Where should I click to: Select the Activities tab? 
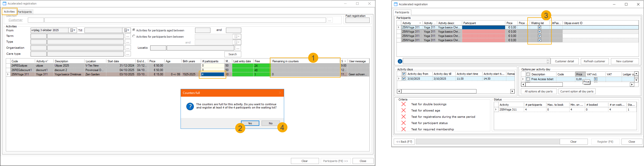tap(9, 12)
